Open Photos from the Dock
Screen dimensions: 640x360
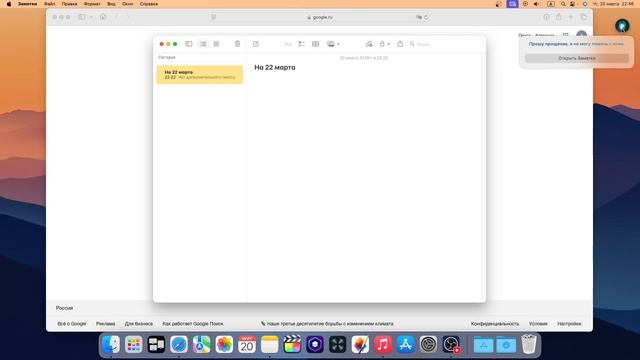(x=224, y=344)
